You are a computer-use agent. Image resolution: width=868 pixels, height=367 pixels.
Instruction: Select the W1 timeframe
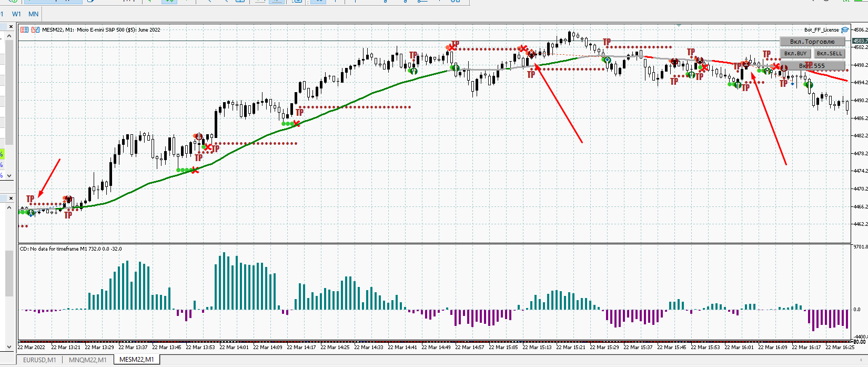[x=17, y=14]
